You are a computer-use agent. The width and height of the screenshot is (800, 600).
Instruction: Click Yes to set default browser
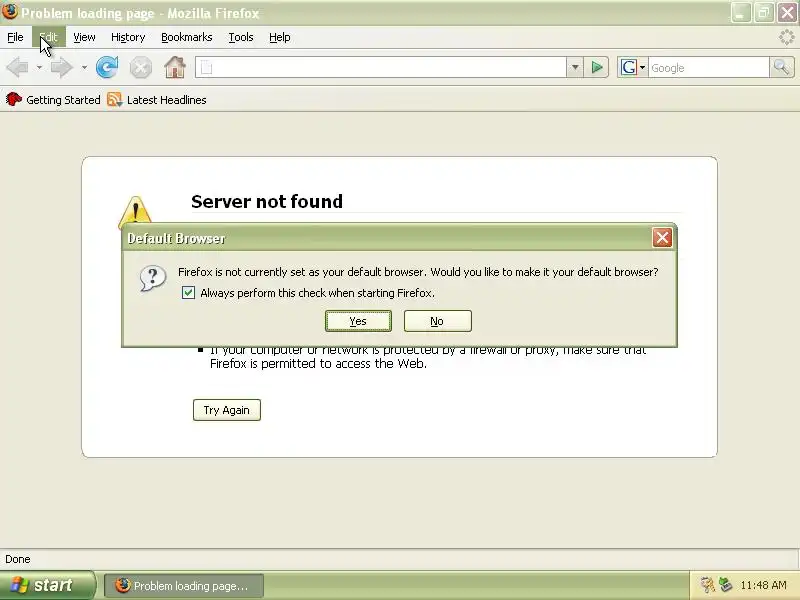tap(358, 321)
